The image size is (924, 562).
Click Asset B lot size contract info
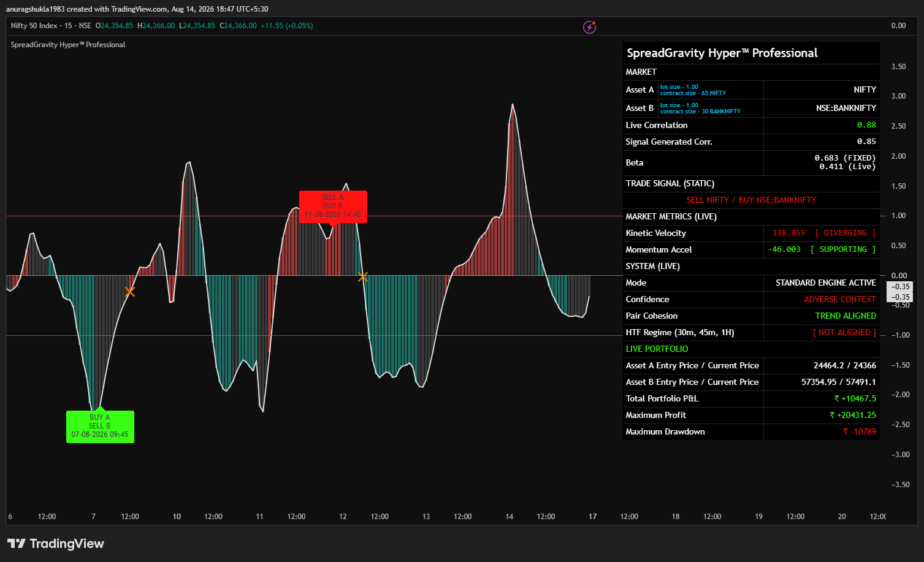pos(700,108)
